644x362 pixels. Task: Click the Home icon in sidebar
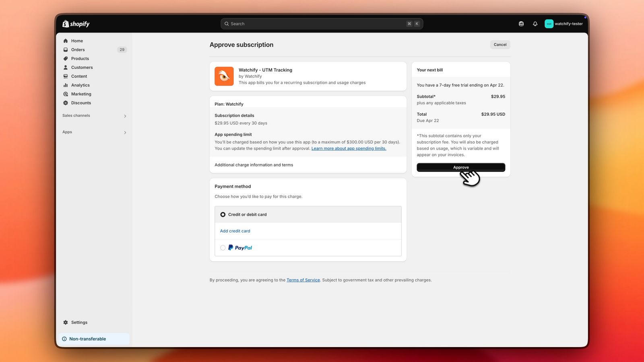(x=66, y=41)
